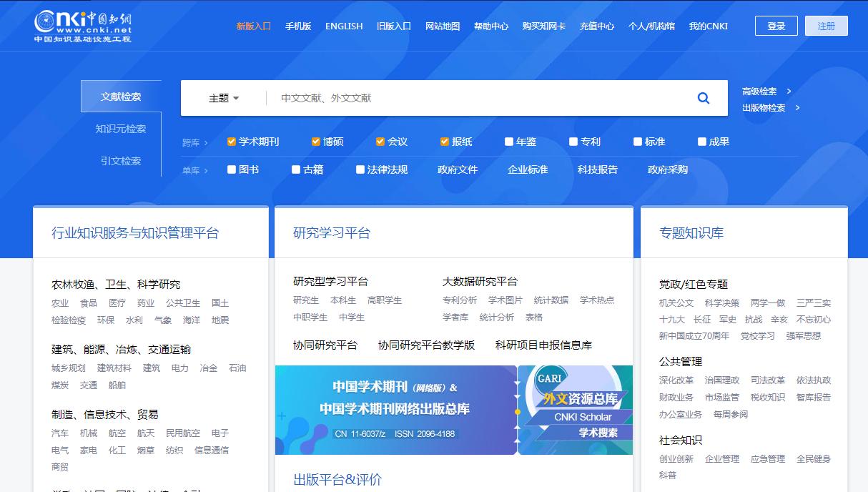Click the 机关公文 link
Screen dimensions: 868x492
(x=676, y=303)
